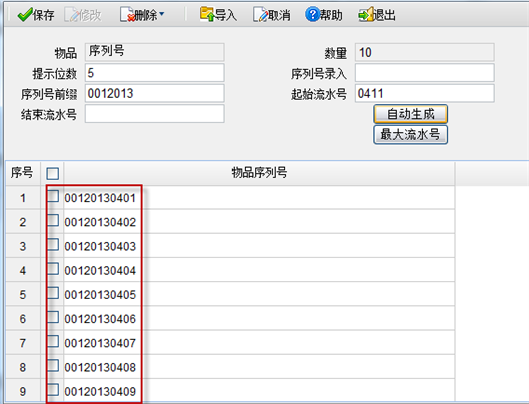Click the 取消 cancel pencil icon

tap(260, 15)
